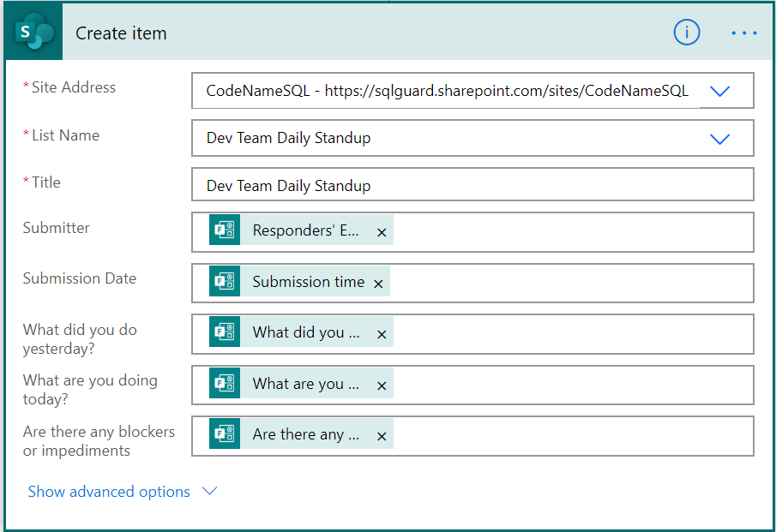Viewport: 776px width, 532px height.
Task: Remove the 'What did you' token
Action: pos(382,334)
